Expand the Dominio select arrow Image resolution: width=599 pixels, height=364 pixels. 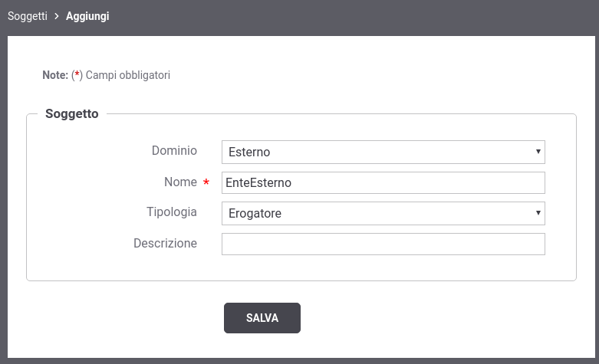538,152
